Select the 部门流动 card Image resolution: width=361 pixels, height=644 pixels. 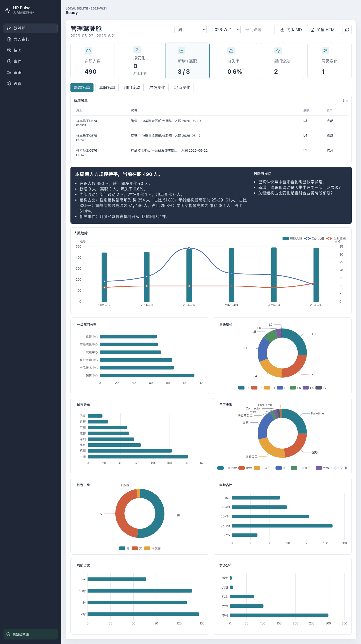282,61
